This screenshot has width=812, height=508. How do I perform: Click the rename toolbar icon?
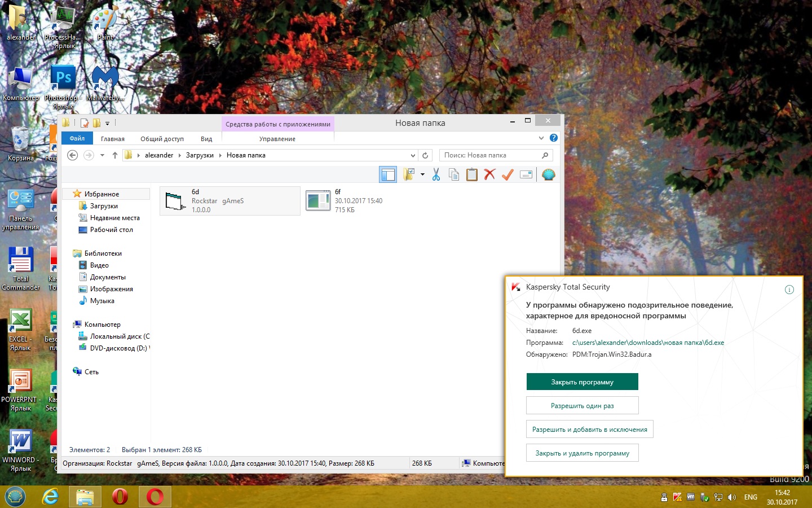[526, 174]
